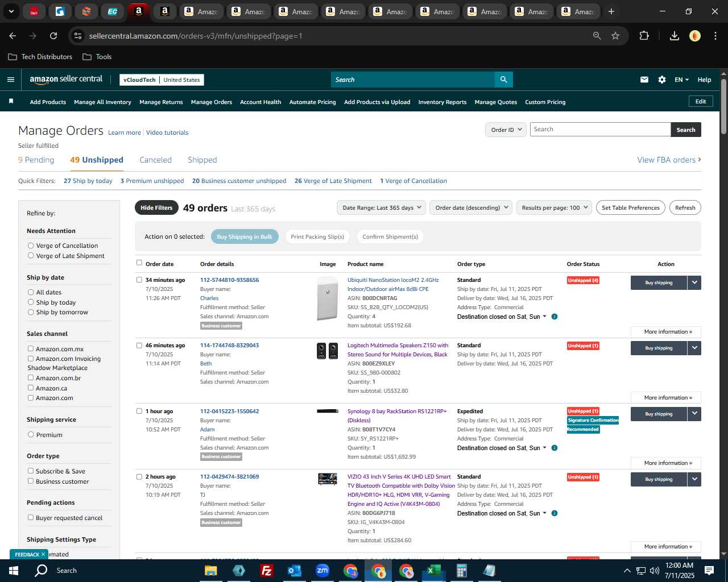This screenshot has width=728, height=582.
Task: Click the bookmark icon in navigation bar
Action: tap(11, 101)
